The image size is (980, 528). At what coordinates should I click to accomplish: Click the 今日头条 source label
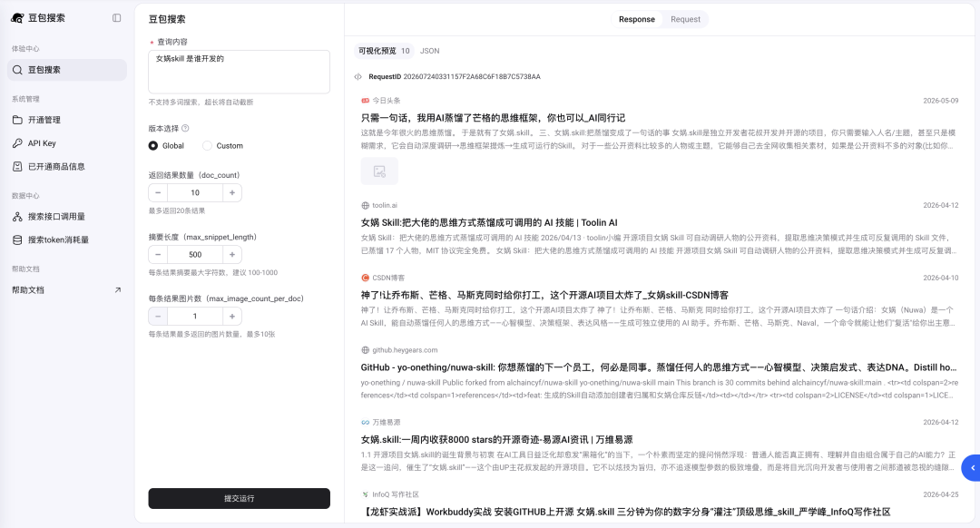(387, 101)
